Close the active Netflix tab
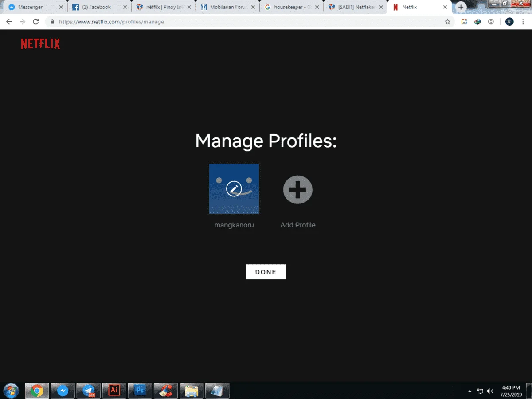532x399 pixels. click(444, 7)
